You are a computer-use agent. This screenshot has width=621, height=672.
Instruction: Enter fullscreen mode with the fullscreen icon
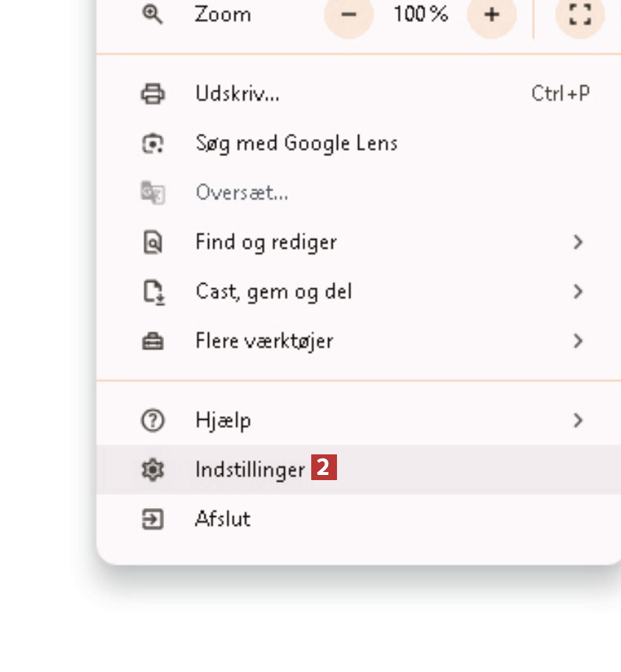click(x=580, y=14)
